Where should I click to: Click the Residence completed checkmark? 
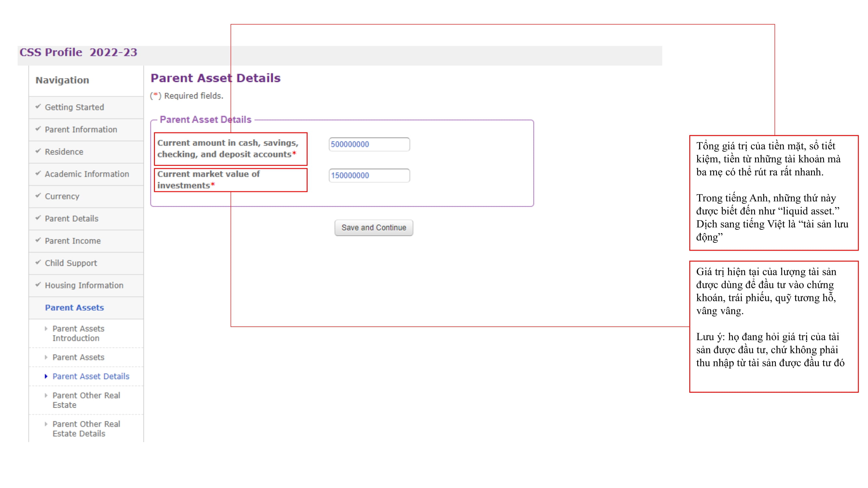click(x=38, y=151)
